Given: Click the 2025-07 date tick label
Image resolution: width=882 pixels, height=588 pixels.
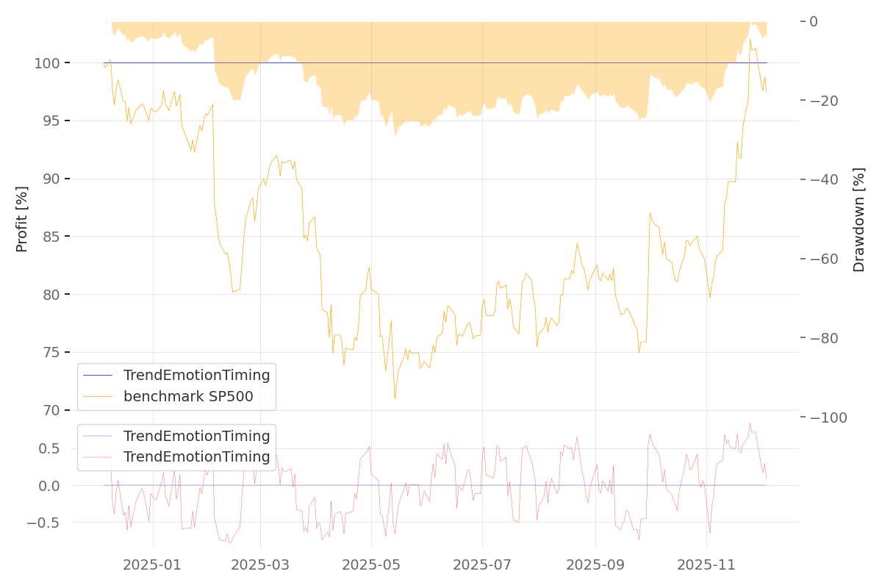Looking at the screenshot, I should [x=482, y=565].
